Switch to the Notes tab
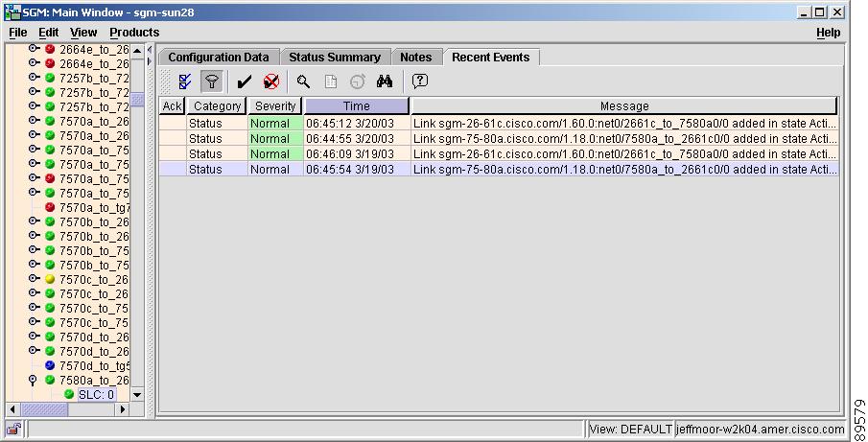Image resolution: width=868 pixels, height=442 pixels. tap(415, 57)
